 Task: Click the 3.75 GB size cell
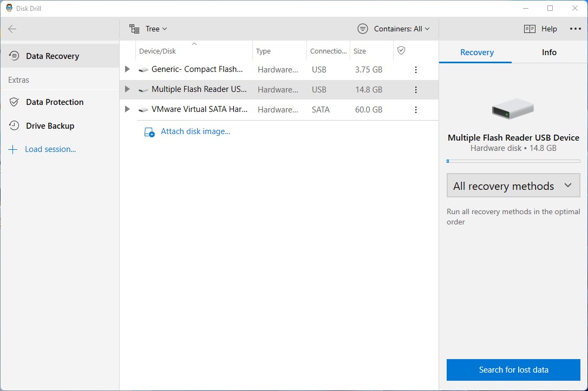(369, 70)
